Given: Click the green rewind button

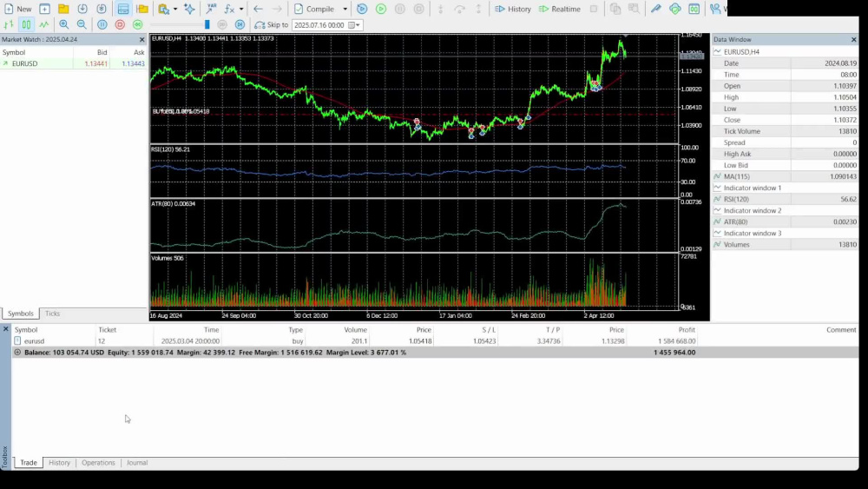Looking at the screenshot, I should tap(138, 24).
